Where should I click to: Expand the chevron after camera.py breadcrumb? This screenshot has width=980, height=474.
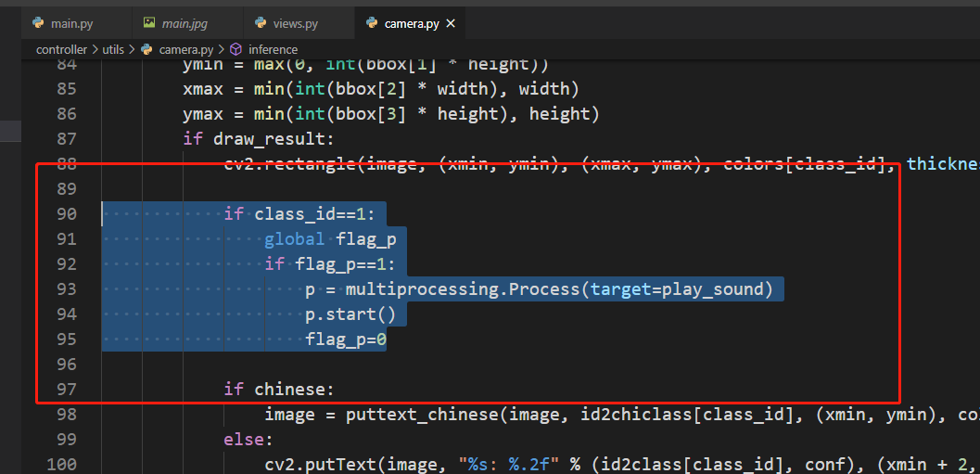pyautogui.click(x=222, y=49)
